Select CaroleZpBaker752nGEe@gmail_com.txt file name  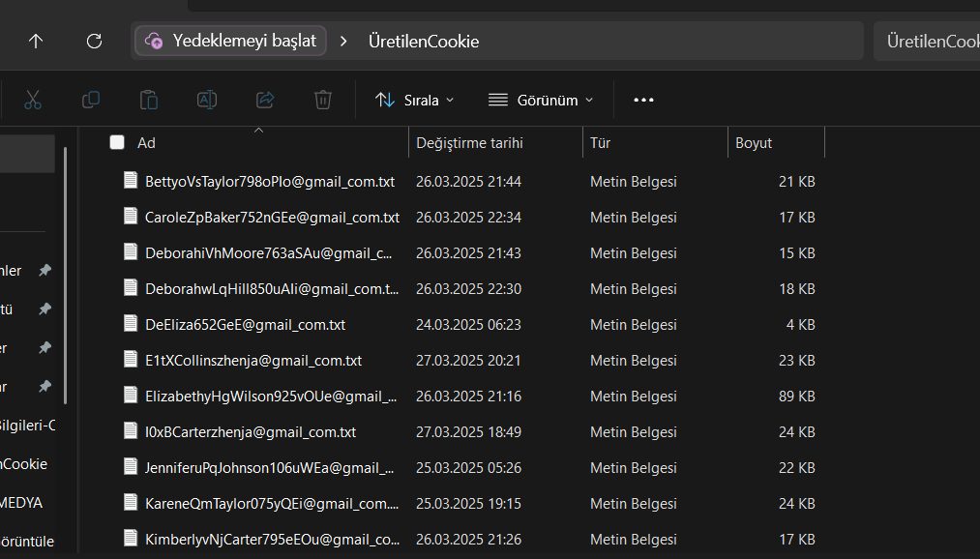pos(272,218)
